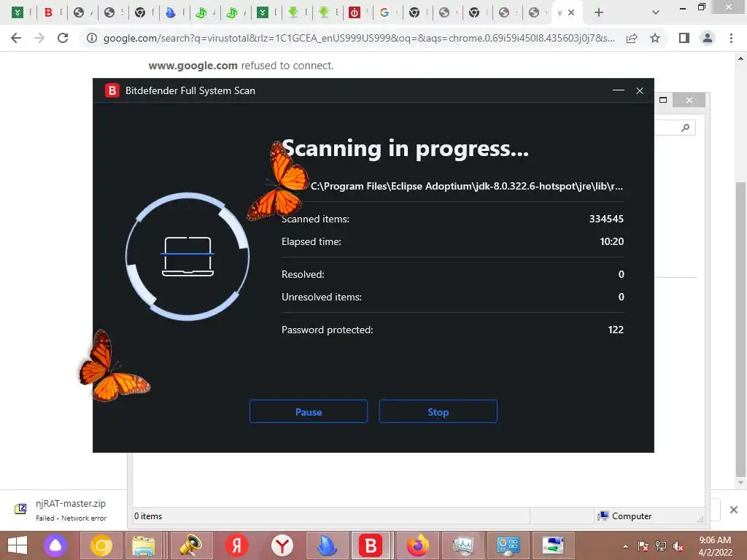This screenshot has height=560, width=747.
Task: Launch Firefox from the taskbar
Action: (417, 545)
